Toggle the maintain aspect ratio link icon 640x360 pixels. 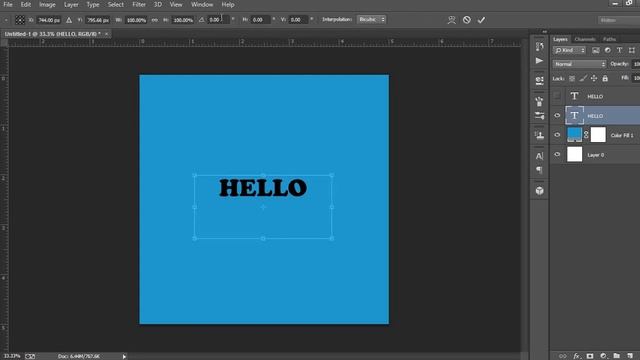[x=155, y=20]
